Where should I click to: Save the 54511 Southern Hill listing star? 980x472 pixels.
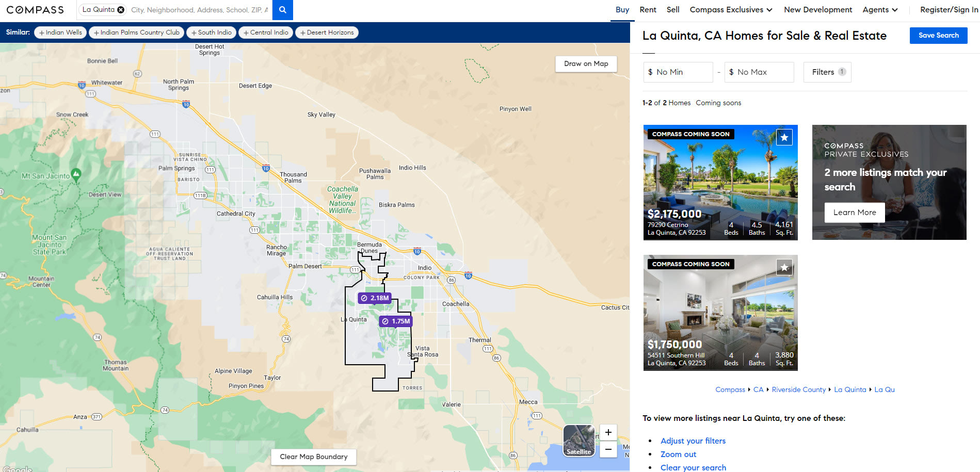[784, 267]
